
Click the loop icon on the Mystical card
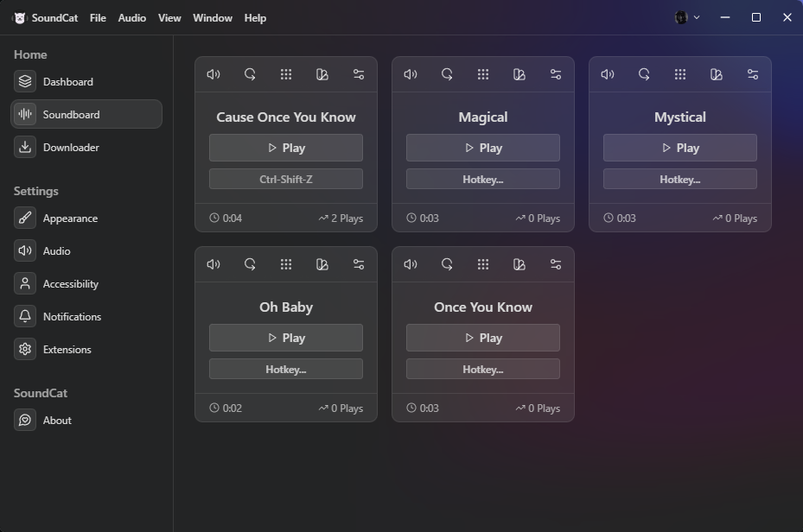pyautogui.click(x=644, y=74)
